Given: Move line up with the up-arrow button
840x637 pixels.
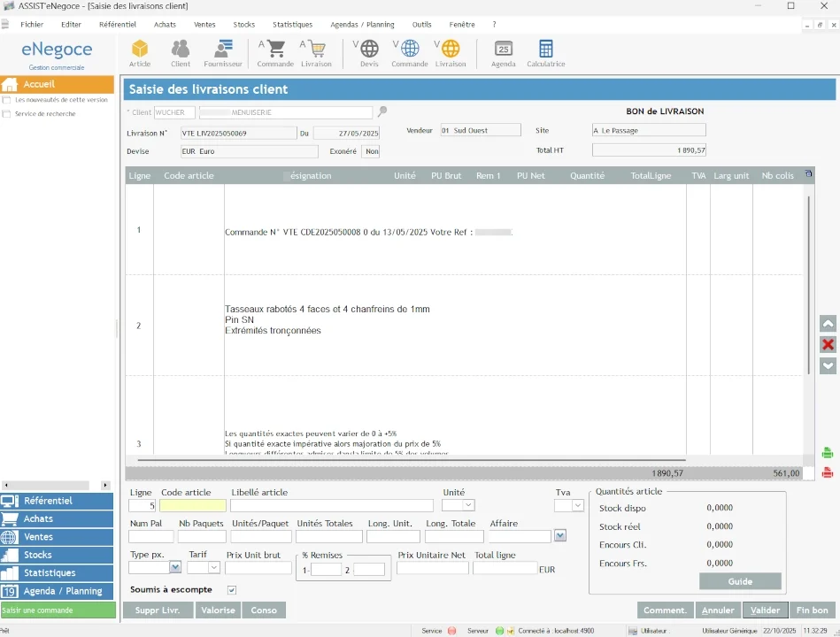Looking at the screenshot, I should (828, 325).
